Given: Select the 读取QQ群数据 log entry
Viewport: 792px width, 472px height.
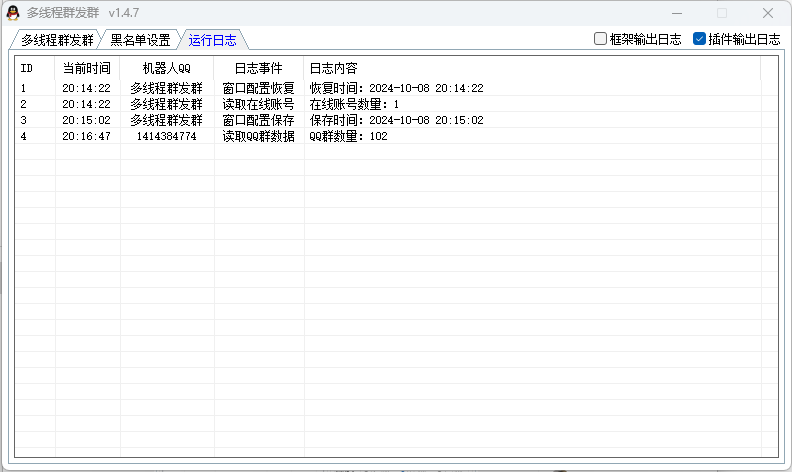Looking at the screenshot, I should pos(258,136).
